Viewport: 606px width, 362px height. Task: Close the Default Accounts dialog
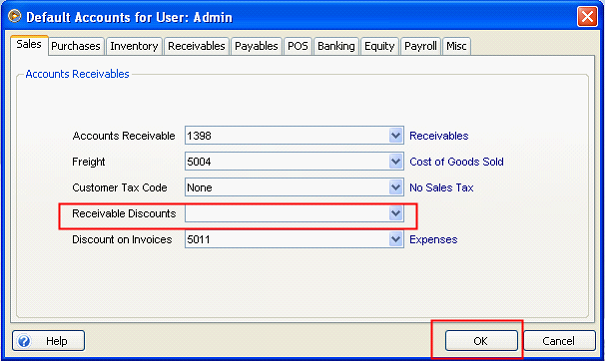pos(587,17)
